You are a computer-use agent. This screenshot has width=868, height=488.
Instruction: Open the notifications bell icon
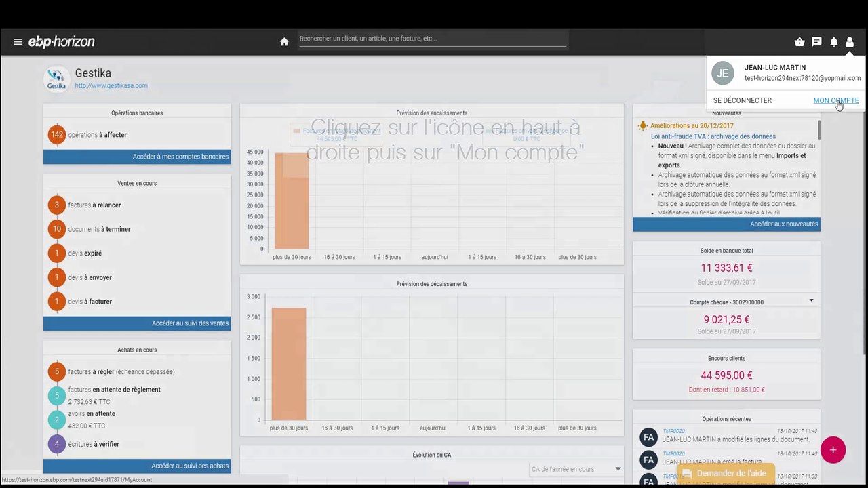click(x=833, y=42)
